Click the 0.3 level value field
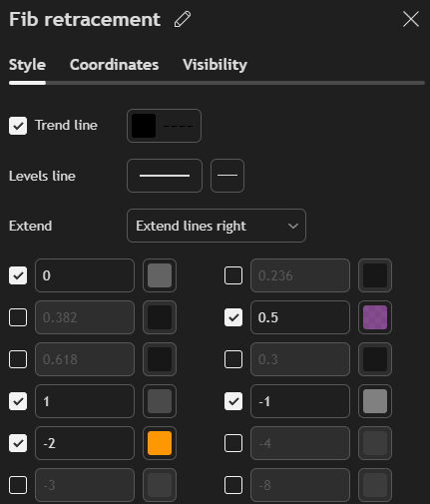The height and width of the screenshot is (504, 430). point(300,359)
